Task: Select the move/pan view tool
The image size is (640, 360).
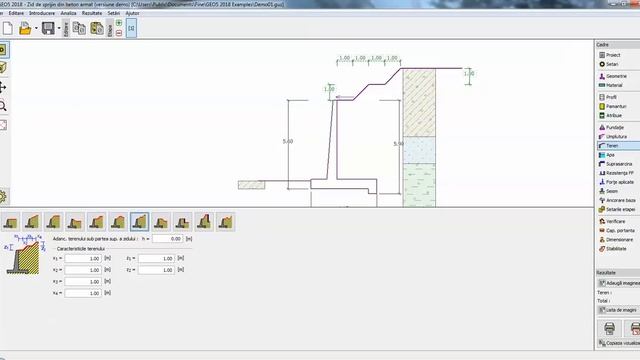Action: [3, 87]
